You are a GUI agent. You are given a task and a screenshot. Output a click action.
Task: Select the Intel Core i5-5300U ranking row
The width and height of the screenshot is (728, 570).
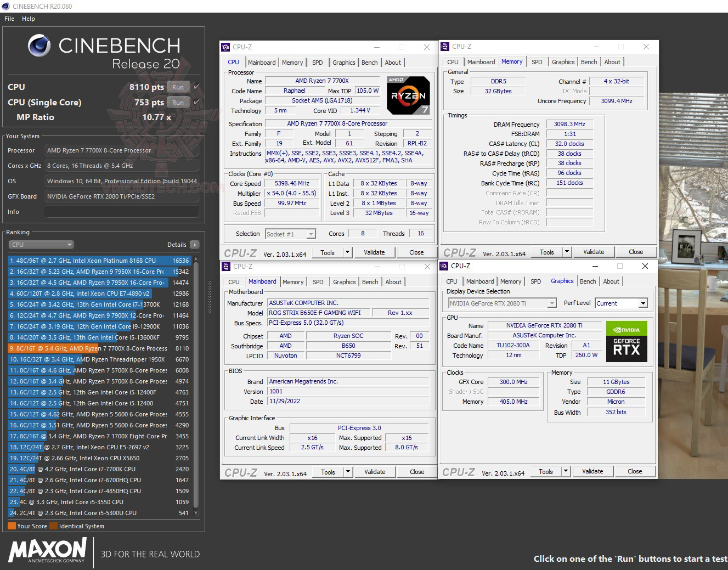pyautogui.click(x=99, y=513)
